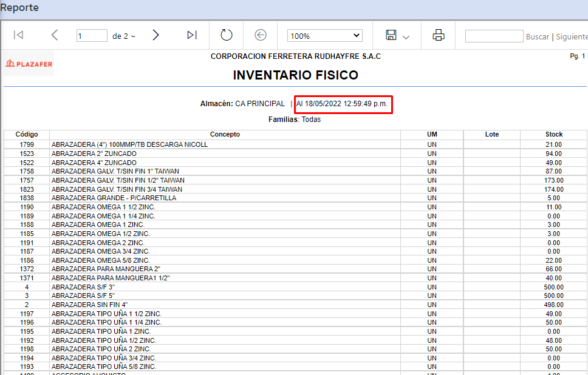588x375 pixels.
Task: Click stock value 174.00
Action: pos(554,189)
